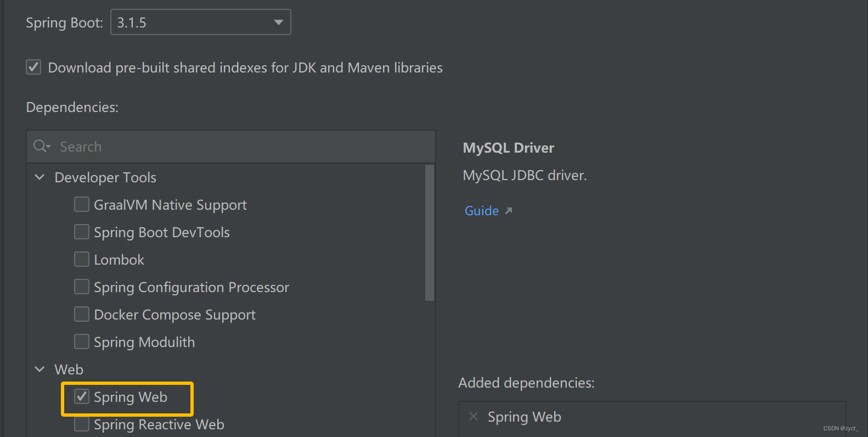Screen dimensions: 868x437
Task: Enable GraalVM Native Support checkbox
Action: pyautogui.click(x=82, y=205)
